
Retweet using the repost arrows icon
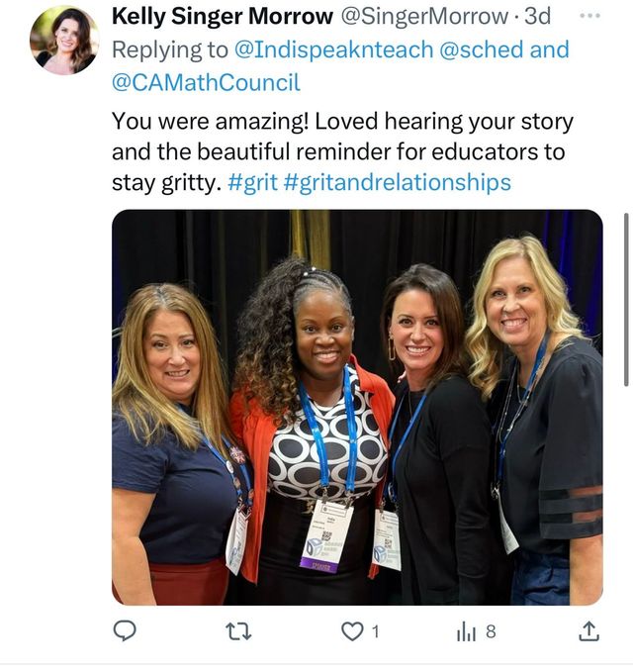click(238, 631)
